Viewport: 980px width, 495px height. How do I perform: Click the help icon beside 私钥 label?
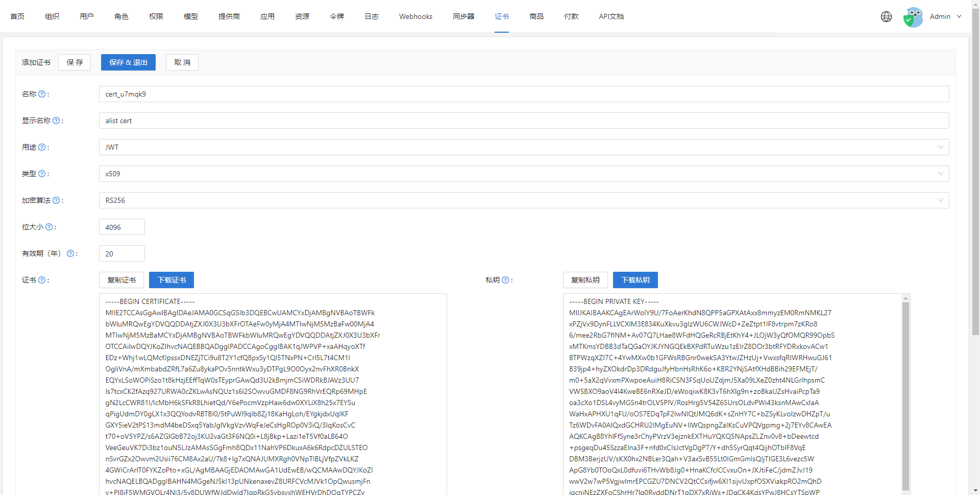[x=506, y=280]
